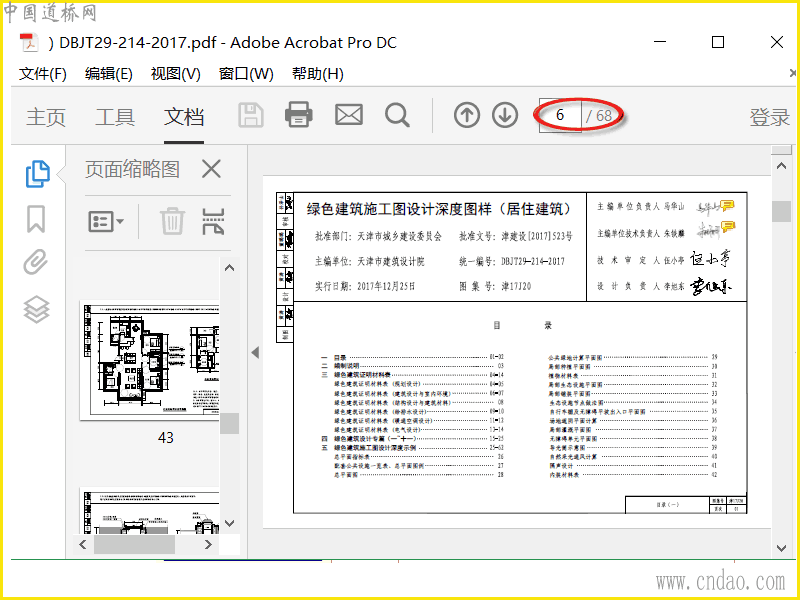Print the document with printer icon
Screen dimensions: 800x600
298,115
